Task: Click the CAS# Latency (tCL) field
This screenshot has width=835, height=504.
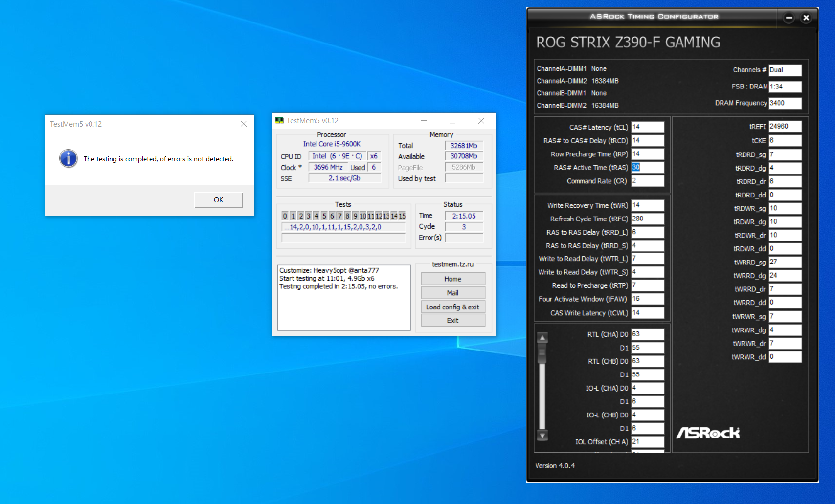Action: click(648, 127)
